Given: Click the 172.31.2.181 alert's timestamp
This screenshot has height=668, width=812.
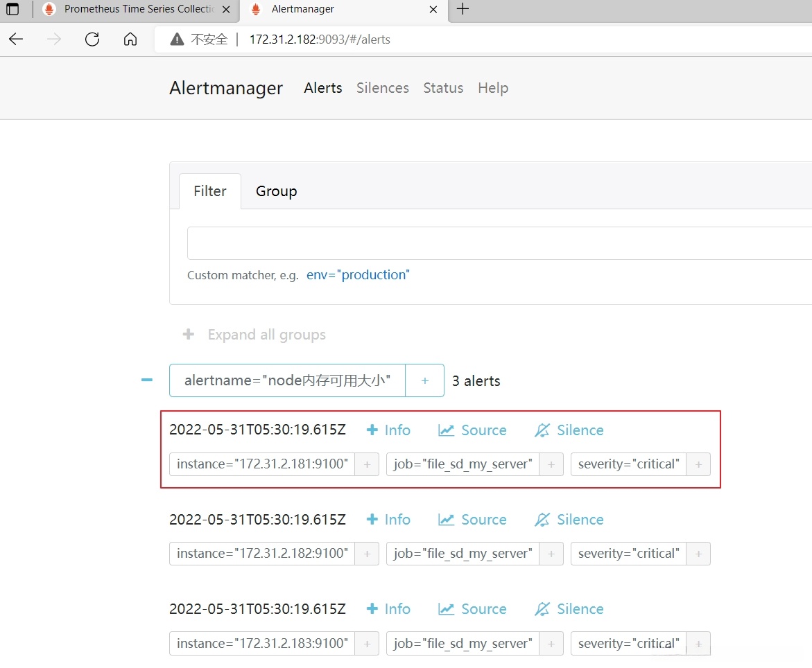Looking at the screenshot, I should point(257,430).
